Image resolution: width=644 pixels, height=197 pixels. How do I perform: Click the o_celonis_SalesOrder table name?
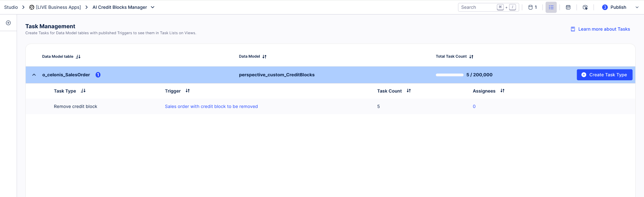(x=66, y=75)
